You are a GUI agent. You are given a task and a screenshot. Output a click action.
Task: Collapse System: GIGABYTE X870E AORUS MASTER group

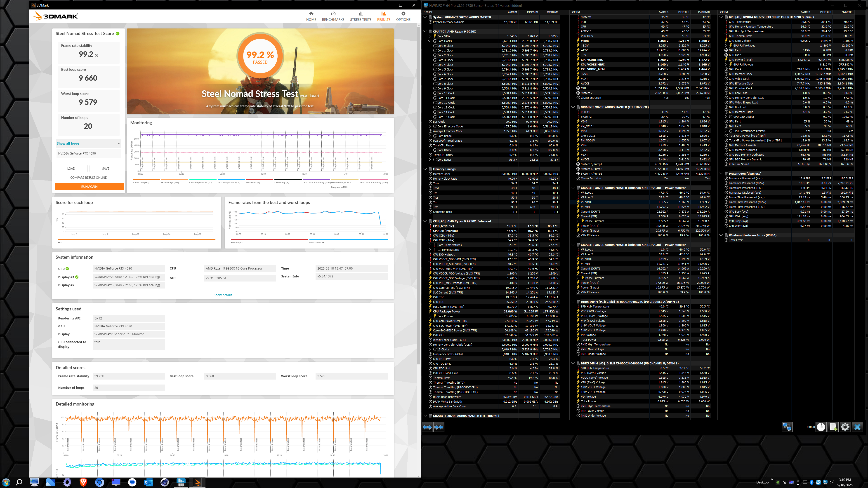[x=425, y=17]
